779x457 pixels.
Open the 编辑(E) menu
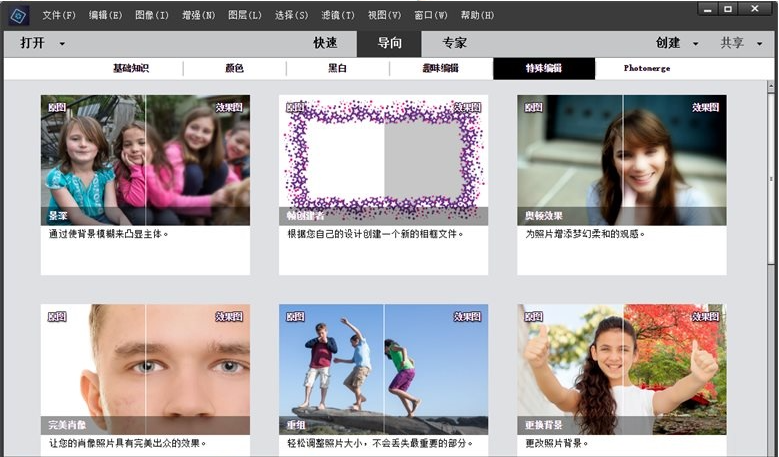pyautogui.click(x=105, y=15)
